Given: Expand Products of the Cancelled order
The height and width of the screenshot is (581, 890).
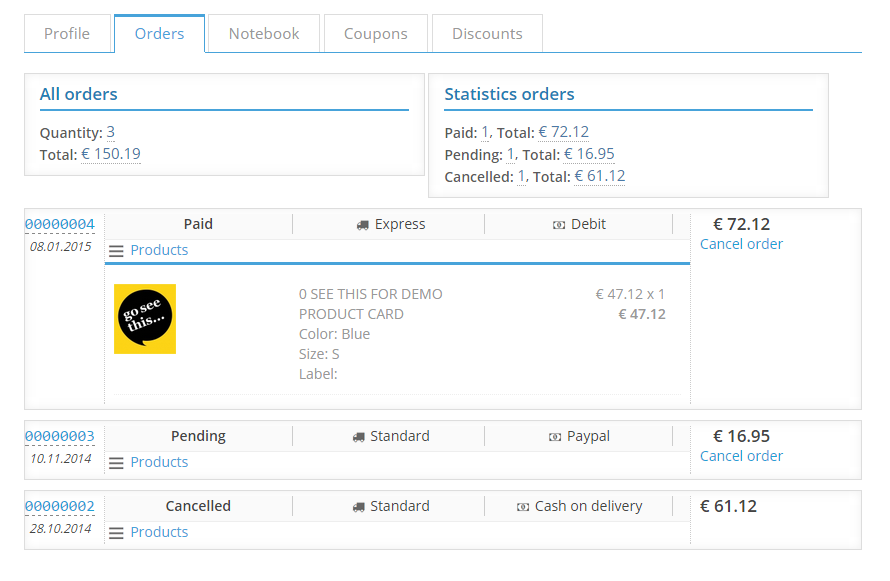Looking at the screenshot, I should pyautogui.click(x=159, y=532).
